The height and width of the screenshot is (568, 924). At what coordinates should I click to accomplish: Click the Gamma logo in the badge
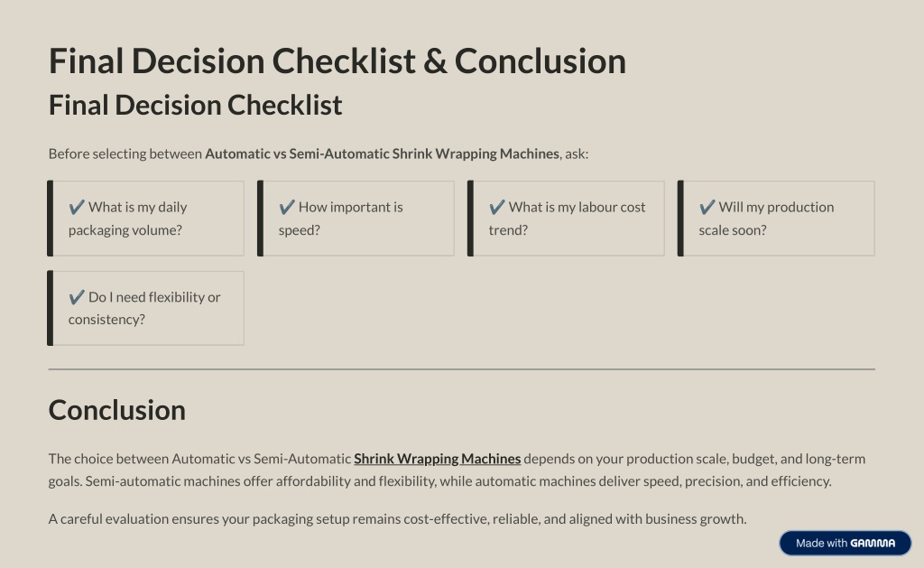873,544
